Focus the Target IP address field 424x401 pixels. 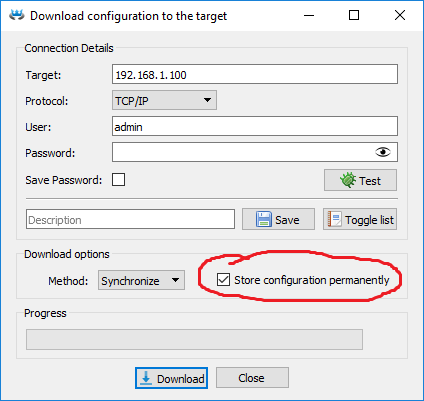[x=255, y=74]
